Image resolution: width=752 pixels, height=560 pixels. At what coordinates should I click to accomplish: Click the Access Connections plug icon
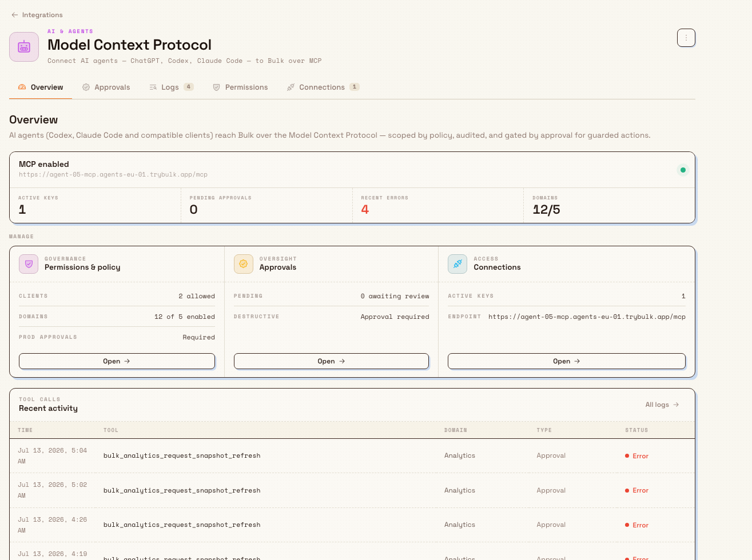click(457, 264)
